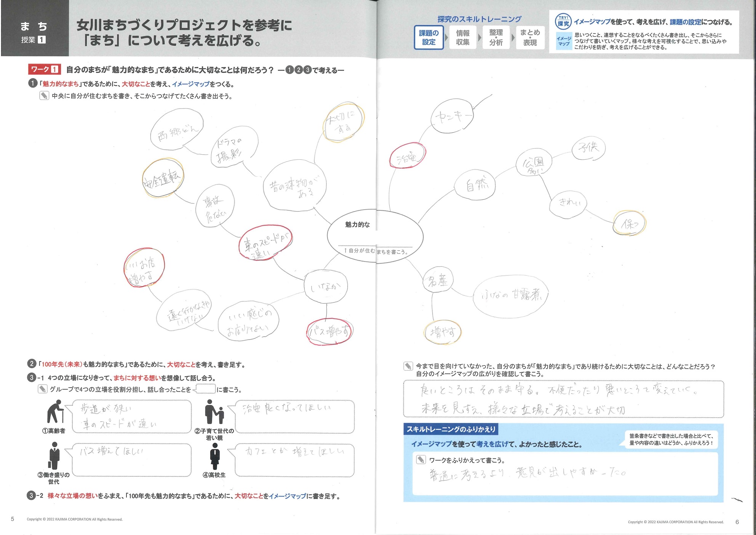Click the まち 授業1 header block
The width and height of the screenshot is (756, 535).
pos(35,29)
